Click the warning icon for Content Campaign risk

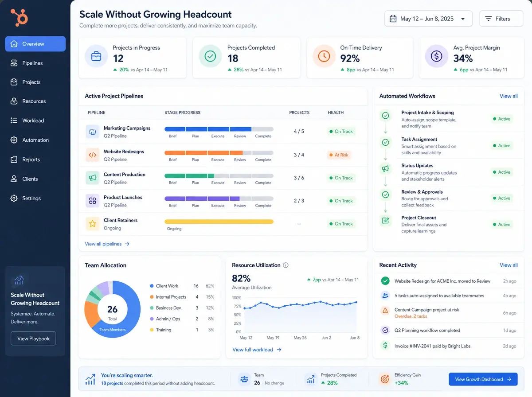tap(385, 310)
